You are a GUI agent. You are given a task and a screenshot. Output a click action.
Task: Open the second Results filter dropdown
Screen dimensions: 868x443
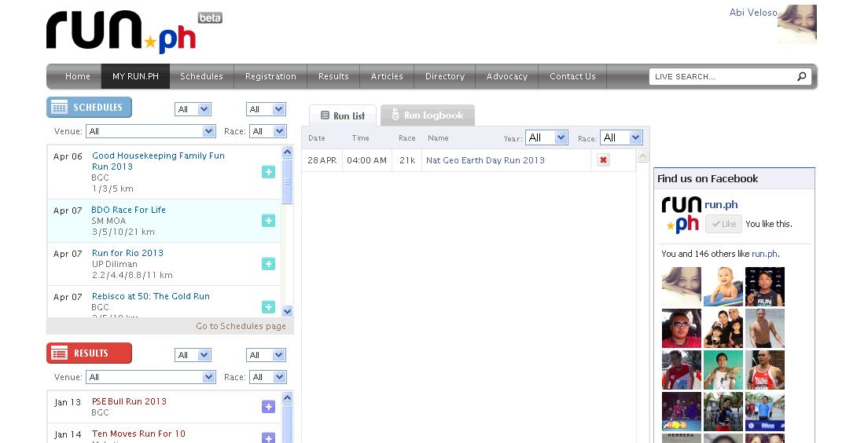266,355
